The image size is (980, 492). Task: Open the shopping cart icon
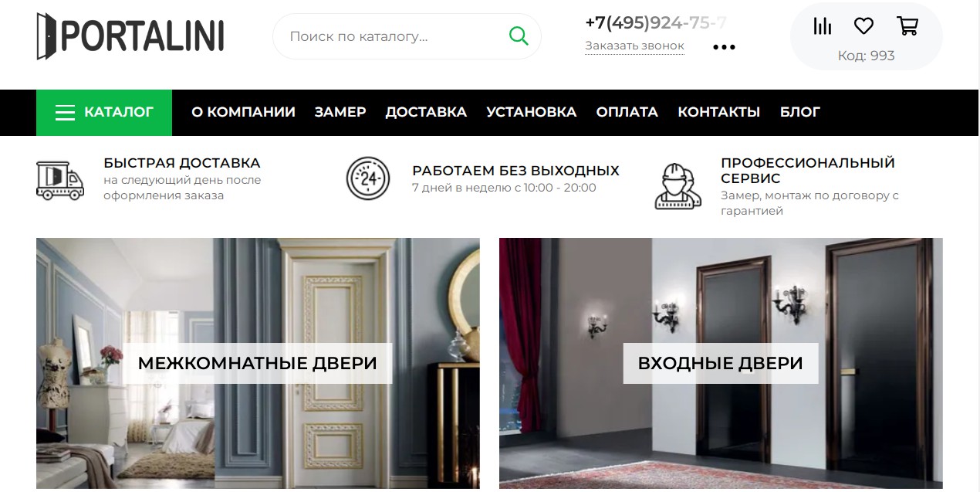click(907, 26)
